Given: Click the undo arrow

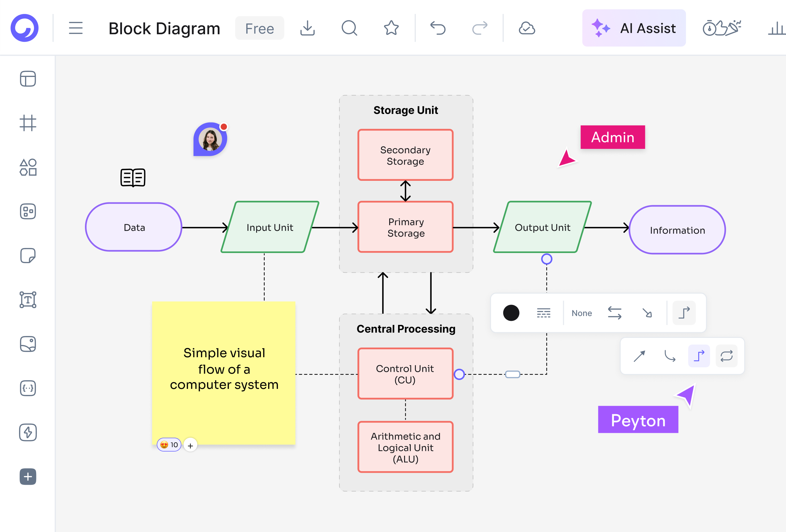Looking at the screenshot, I should coord(438,28).
